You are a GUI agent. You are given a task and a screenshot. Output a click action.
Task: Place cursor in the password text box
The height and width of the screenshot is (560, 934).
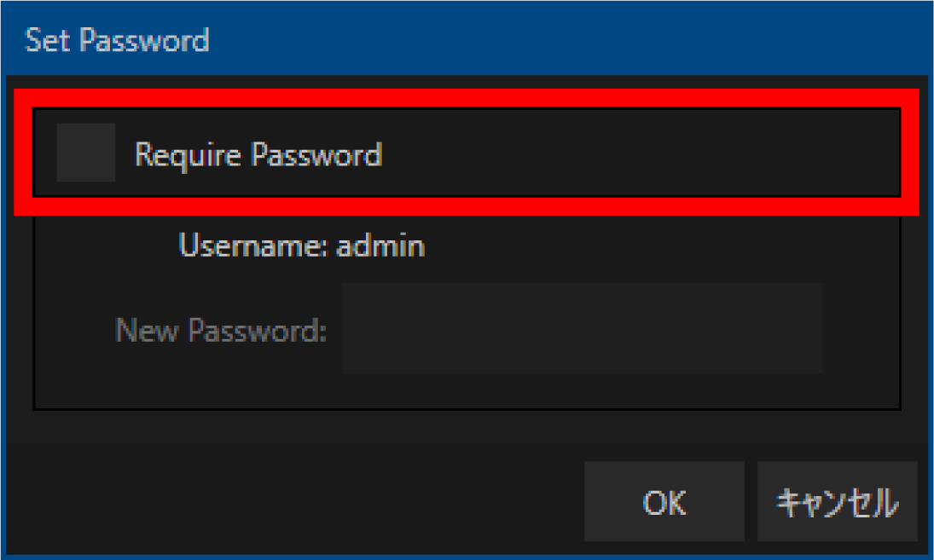(x=582, y=329)
